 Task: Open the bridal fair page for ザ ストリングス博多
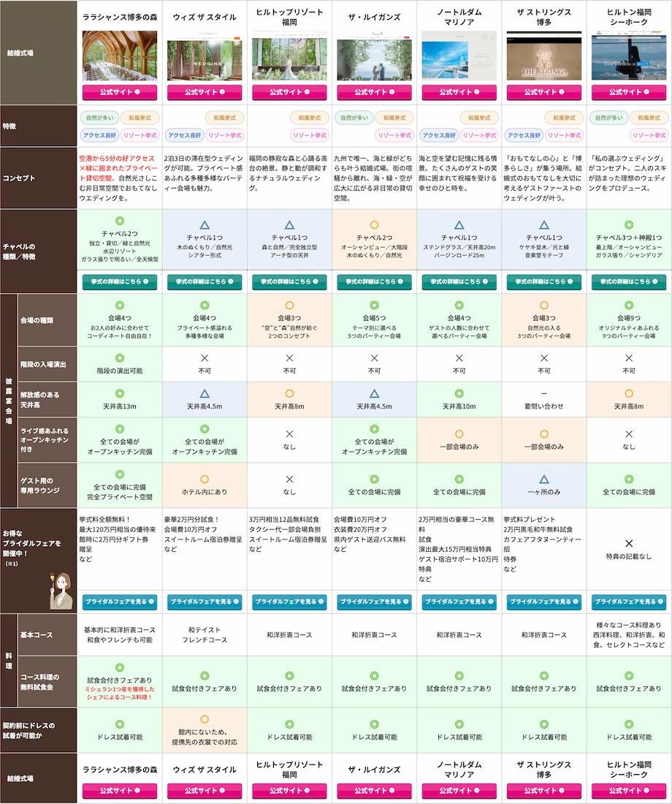[543, 602]
